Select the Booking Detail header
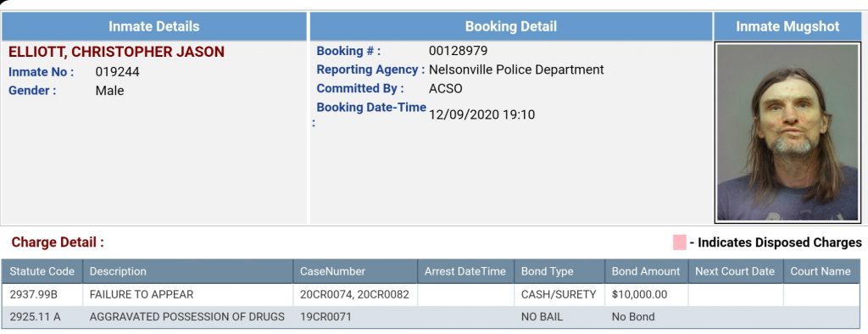868x334 pixels. coord(510,26)
